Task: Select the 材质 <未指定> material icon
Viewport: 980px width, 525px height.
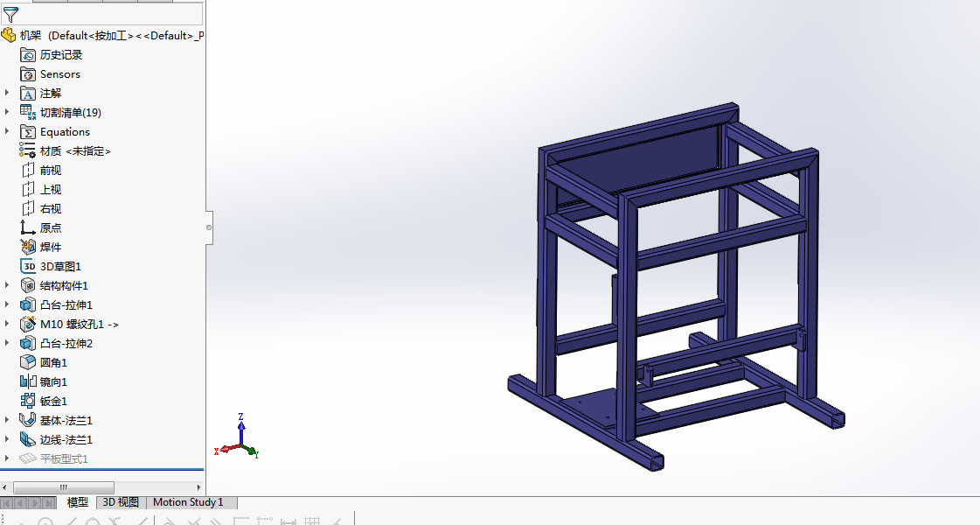Action: tap(27, 150)
